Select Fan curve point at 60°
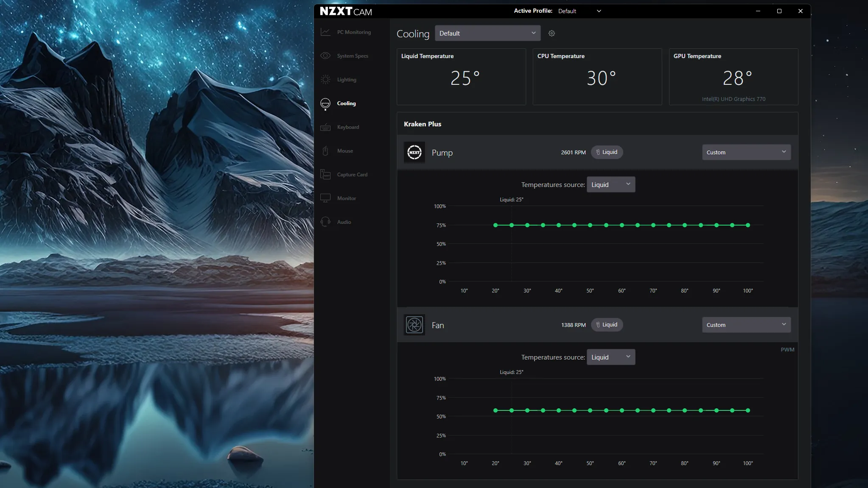868x488 pixels. tap(622, 410)
